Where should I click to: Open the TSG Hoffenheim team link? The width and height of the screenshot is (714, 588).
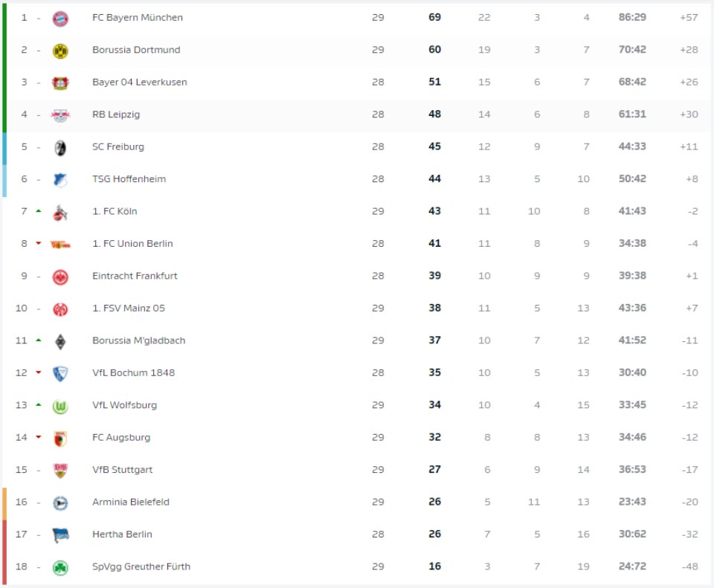[129, 179]
